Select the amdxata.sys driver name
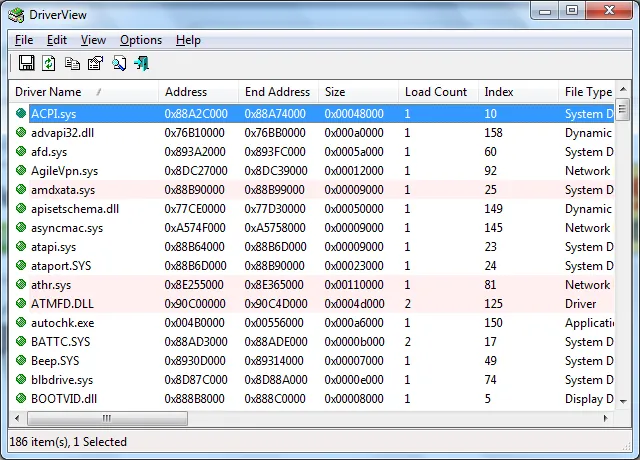The image size is (640, 460). pos(63,190)
